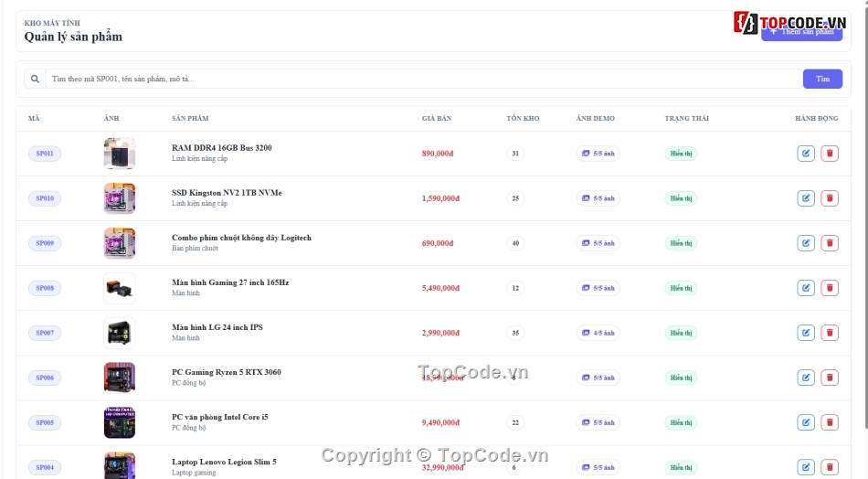Click thumbnail of PC văn phòng Intel

point(120,422)
